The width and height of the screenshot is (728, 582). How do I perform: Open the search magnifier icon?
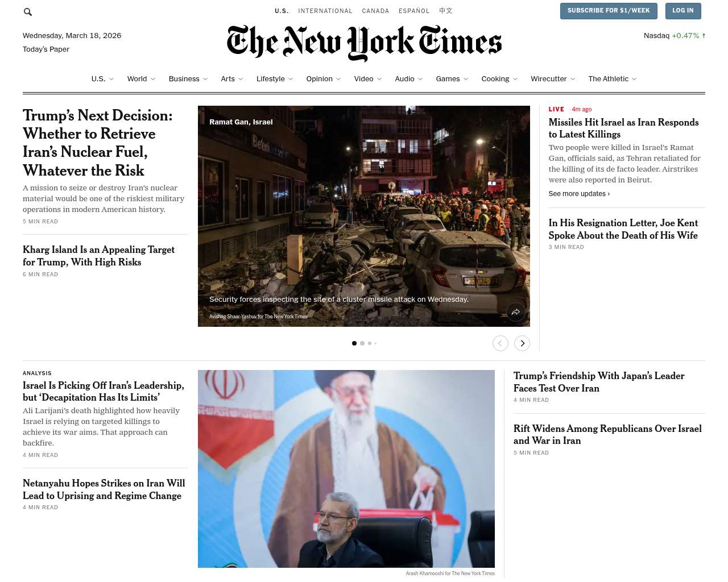(28, 12)
